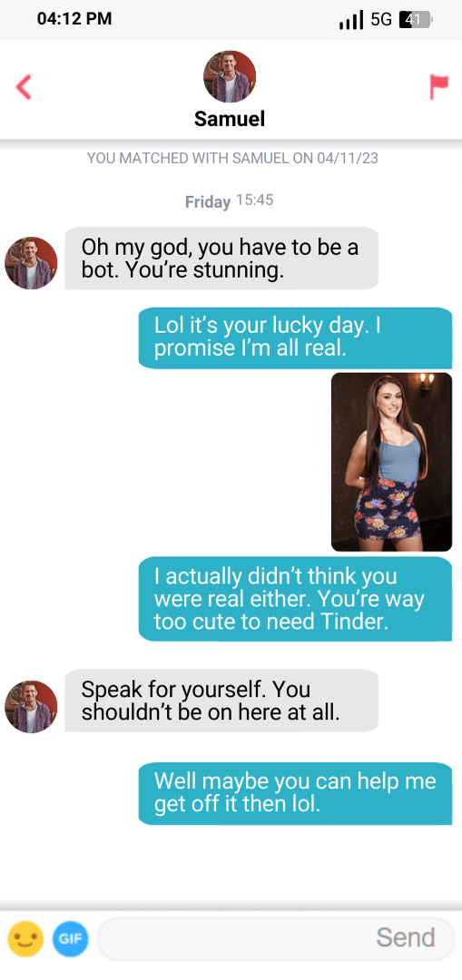Tap the "too cute to need Tinder" message
The height and width of the screenshot is (980, 462).
295,599
